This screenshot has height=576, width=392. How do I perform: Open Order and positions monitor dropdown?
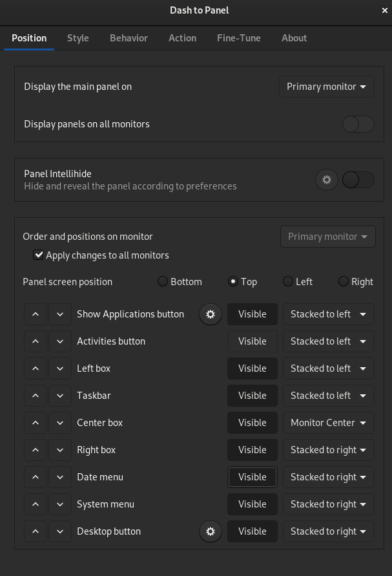[x=328, y=237]
